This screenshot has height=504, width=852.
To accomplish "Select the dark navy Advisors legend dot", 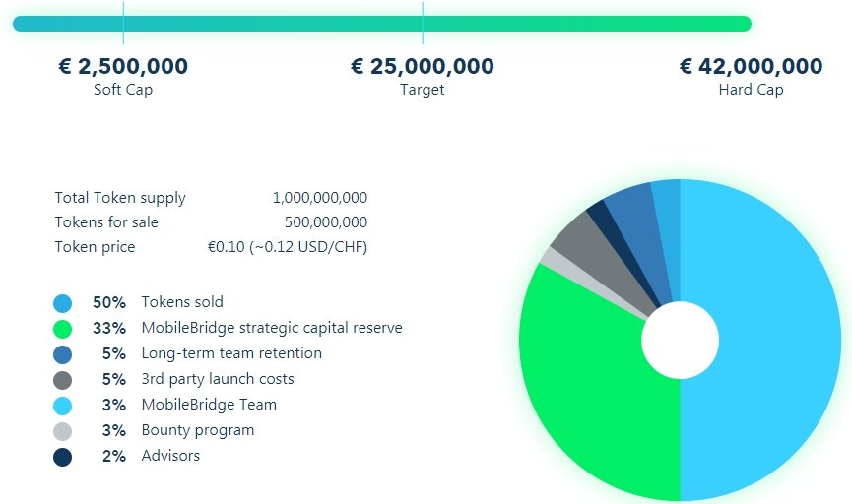I will pyautogui.click(x=63, y=457).
